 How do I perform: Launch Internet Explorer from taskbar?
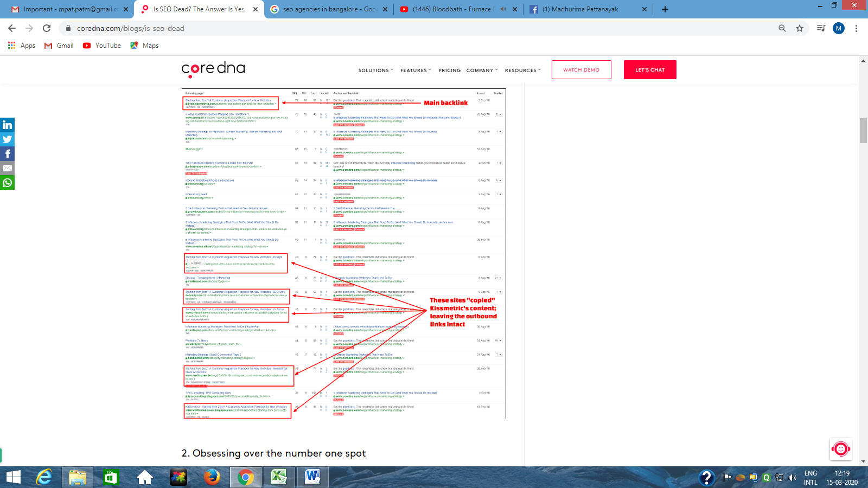pos(44,477)
